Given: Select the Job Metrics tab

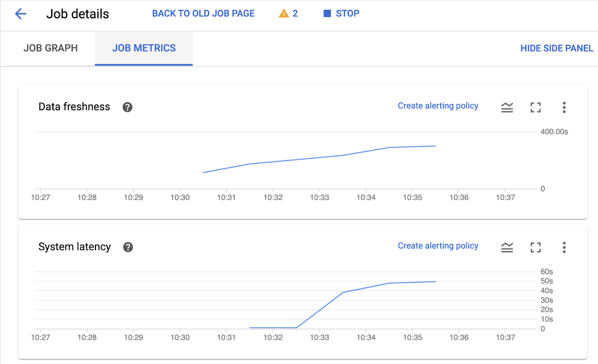Looking at the screenshot, I should click(x=144, y=48).
